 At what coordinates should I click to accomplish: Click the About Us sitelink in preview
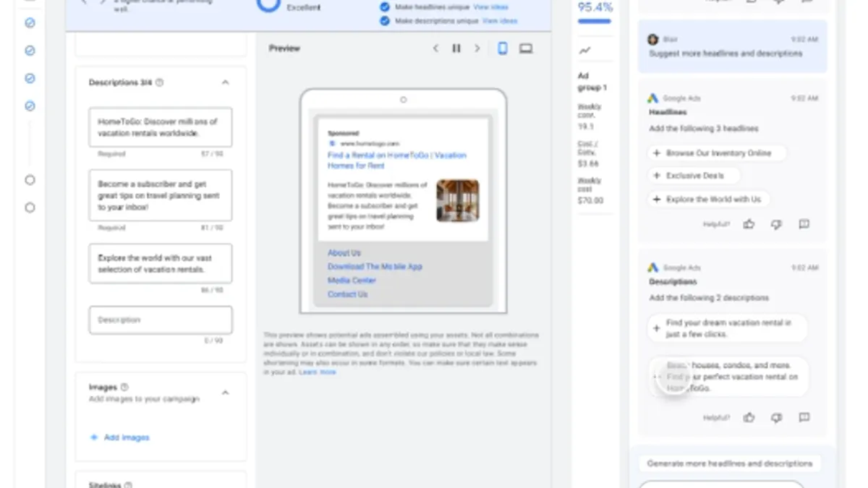coord(344,253)
